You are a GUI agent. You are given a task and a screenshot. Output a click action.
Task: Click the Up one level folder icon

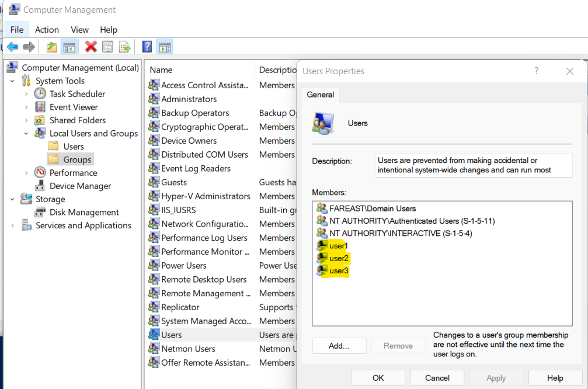[x=52, y=47]
